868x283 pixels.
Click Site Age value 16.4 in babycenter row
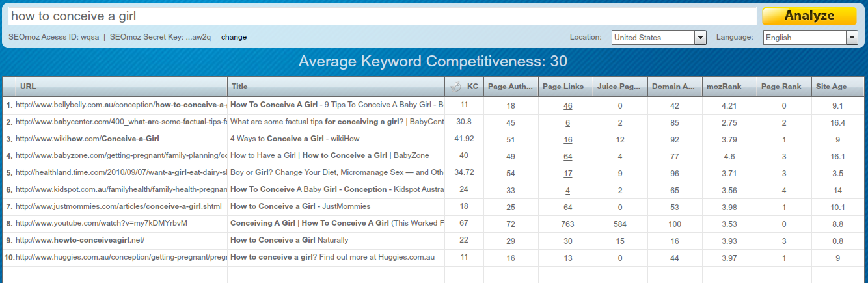[838, 122]
